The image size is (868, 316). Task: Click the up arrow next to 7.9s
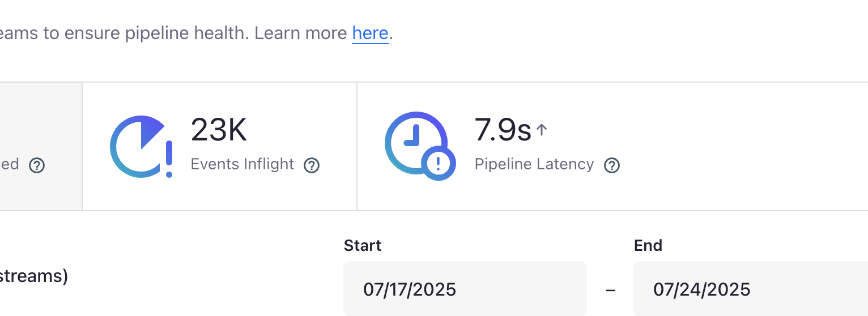542,130
